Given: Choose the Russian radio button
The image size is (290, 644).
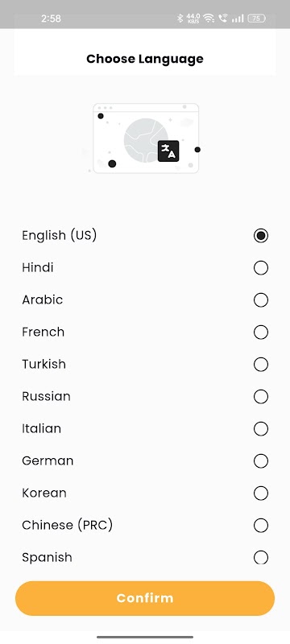Looking at the screenshot, I should pos(261,397).
